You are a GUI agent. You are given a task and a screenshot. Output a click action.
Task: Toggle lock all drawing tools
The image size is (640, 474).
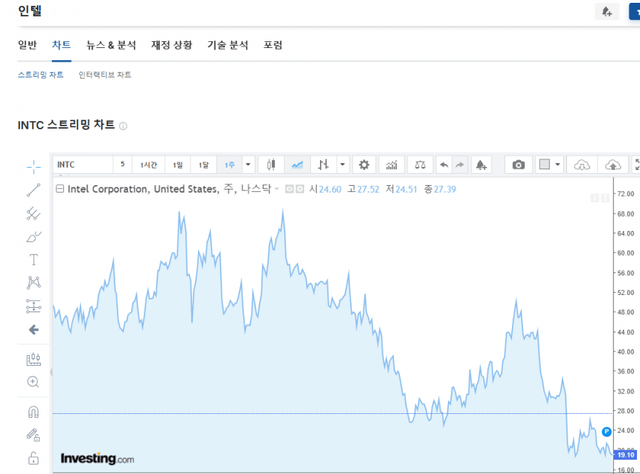[33, 458]
